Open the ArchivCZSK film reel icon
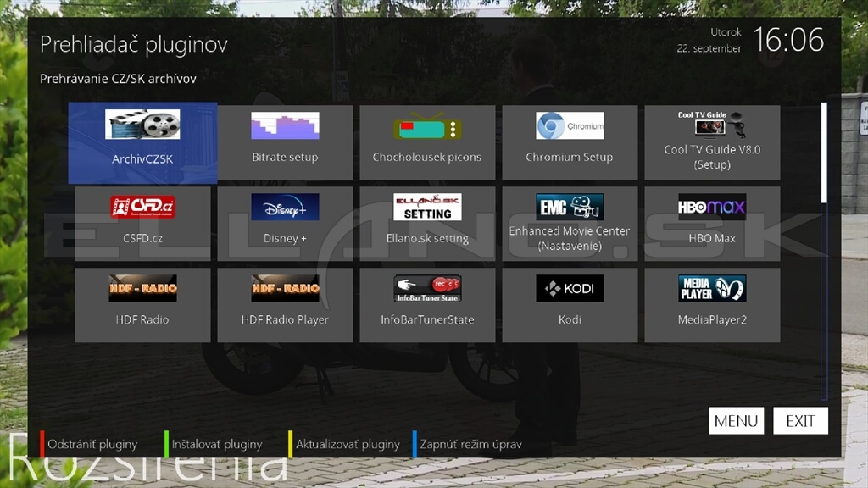868x488 pixels. [x=142, y=124]
